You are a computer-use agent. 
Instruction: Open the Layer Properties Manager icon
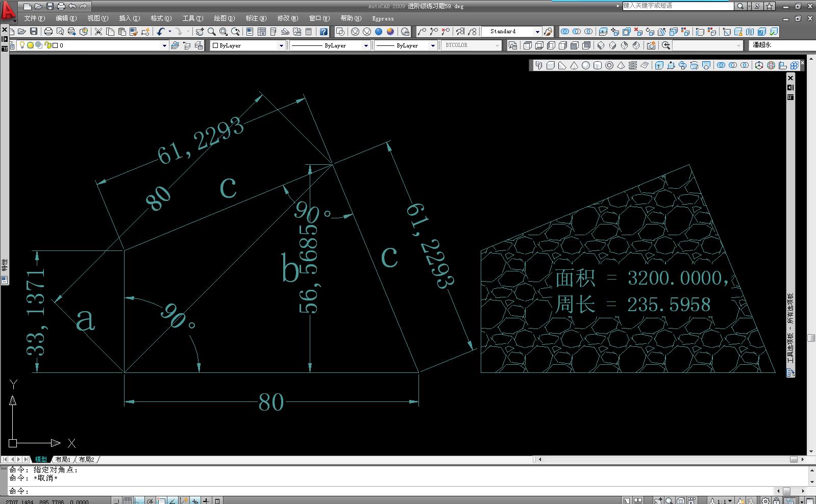pyautogui.click(x=175, y=45)
